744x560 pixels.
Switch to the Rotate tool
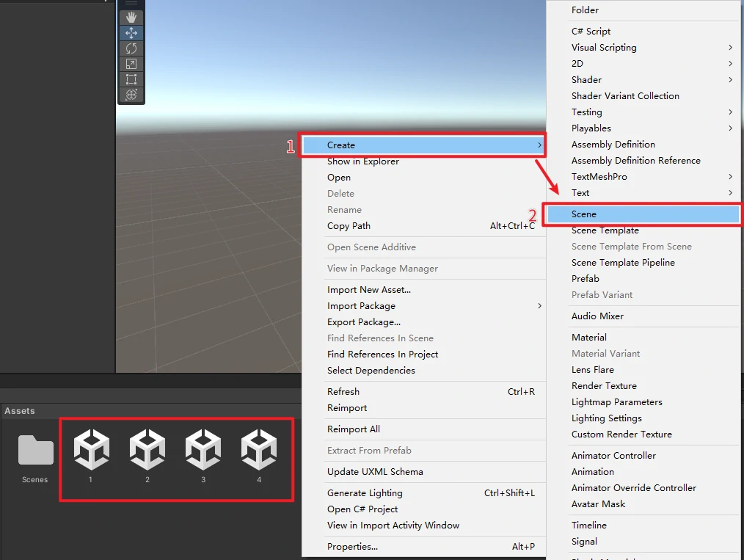(x=131, y=48)
